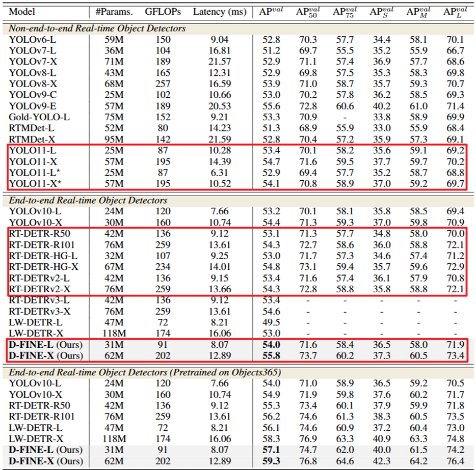Select the RT-DETRv2-X model name

[x=40, y=289]
